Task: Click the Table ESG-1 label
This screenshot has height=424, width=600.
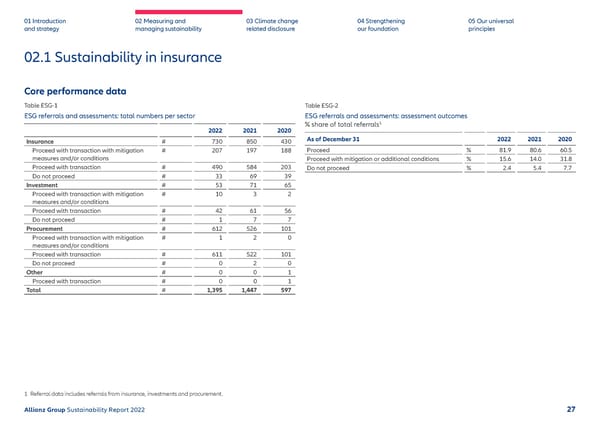Action: [x=41, y=105]
